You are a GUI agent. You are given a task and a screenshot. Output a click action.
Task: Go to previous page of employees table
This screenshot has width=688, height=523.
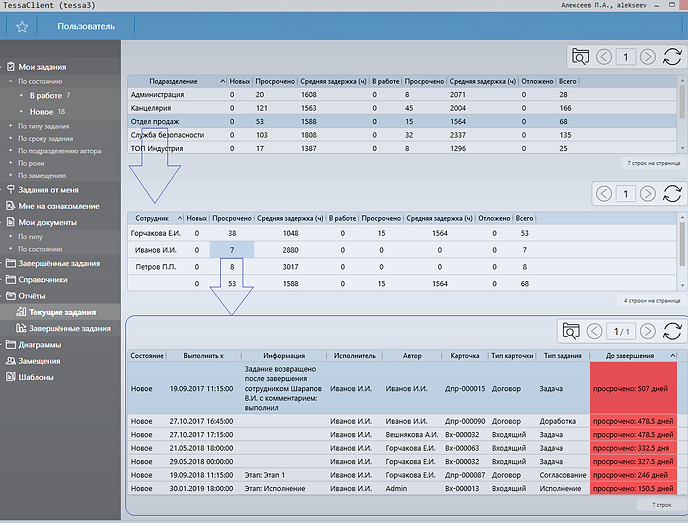pos(604,193)
